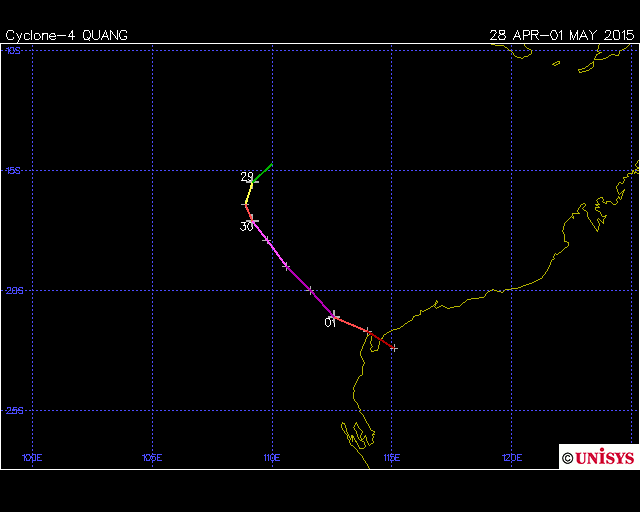Click the track marker labeled 29

(x=254, y=181)
